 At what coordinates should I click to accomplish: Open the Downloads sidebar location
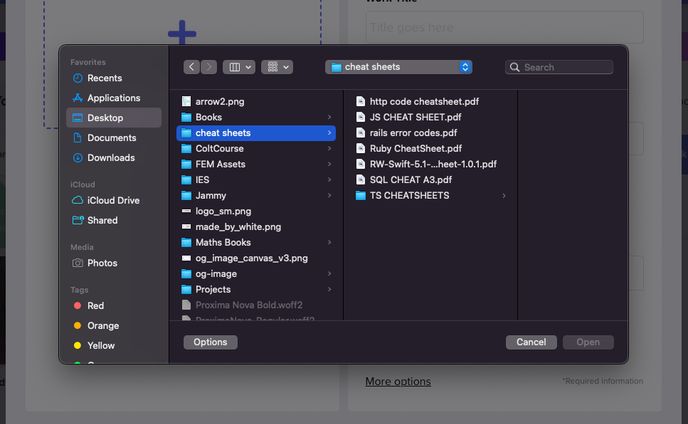click(x=110, y=158)
